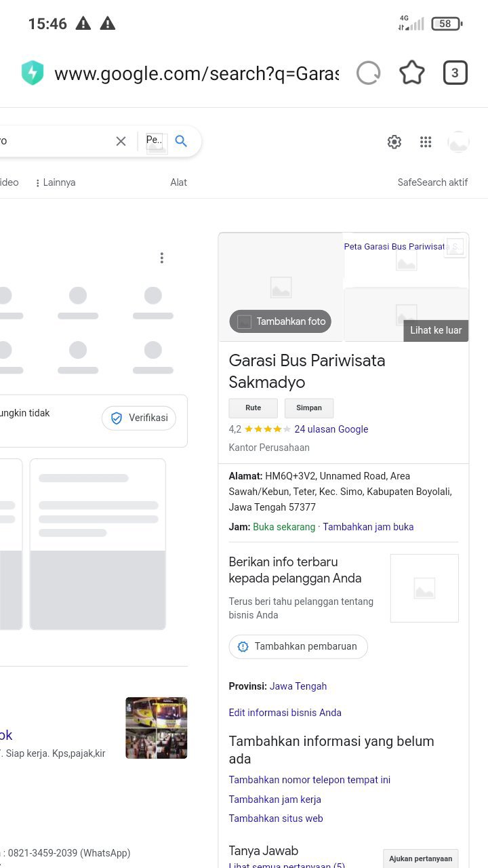
Task: Open the Alat search tools
Action: coord(178,182)
